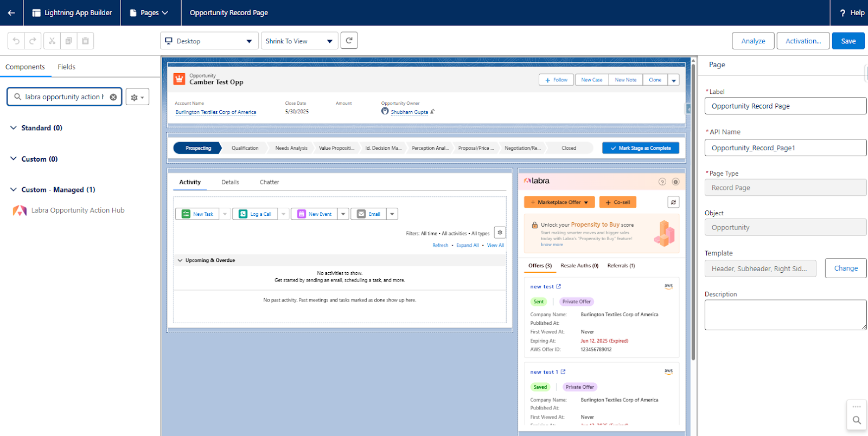Switch to the Components tab
This screenshot has width=868, height=436.
(x=25, y=67)
